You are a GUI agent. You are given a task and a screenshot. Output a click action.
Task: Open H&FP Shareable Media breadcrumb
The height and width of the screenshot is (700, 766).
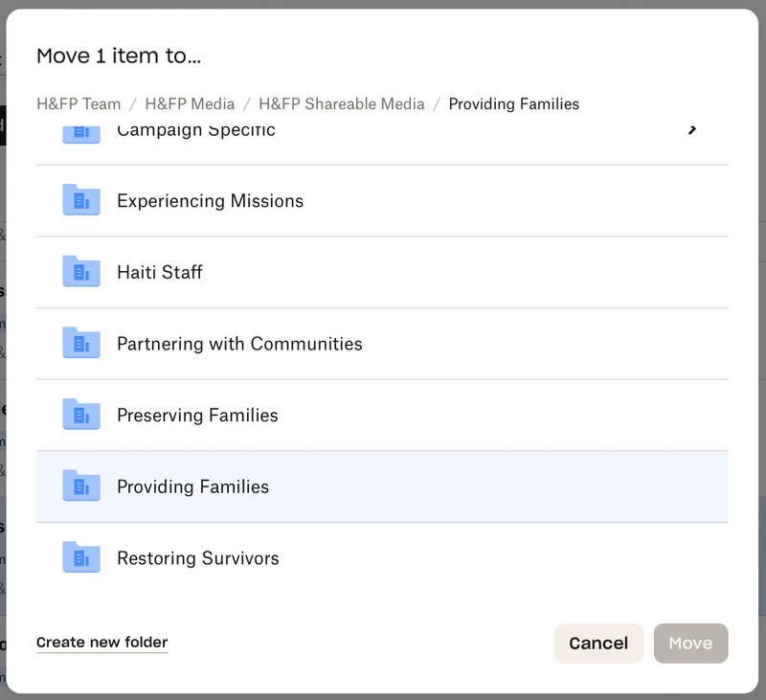tap(342, 103)
